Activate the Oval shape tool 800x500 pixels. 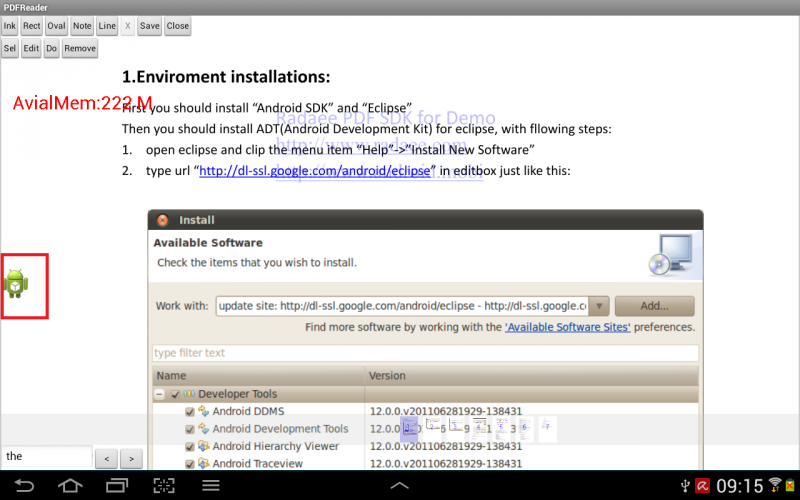point(57,26)
